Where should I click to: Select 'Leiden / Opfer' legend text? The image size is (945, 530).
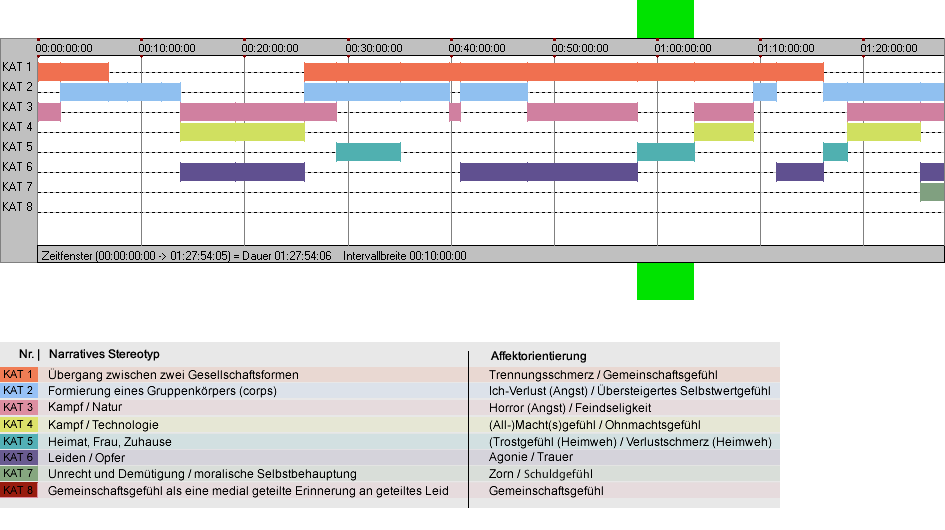point(87,458)
